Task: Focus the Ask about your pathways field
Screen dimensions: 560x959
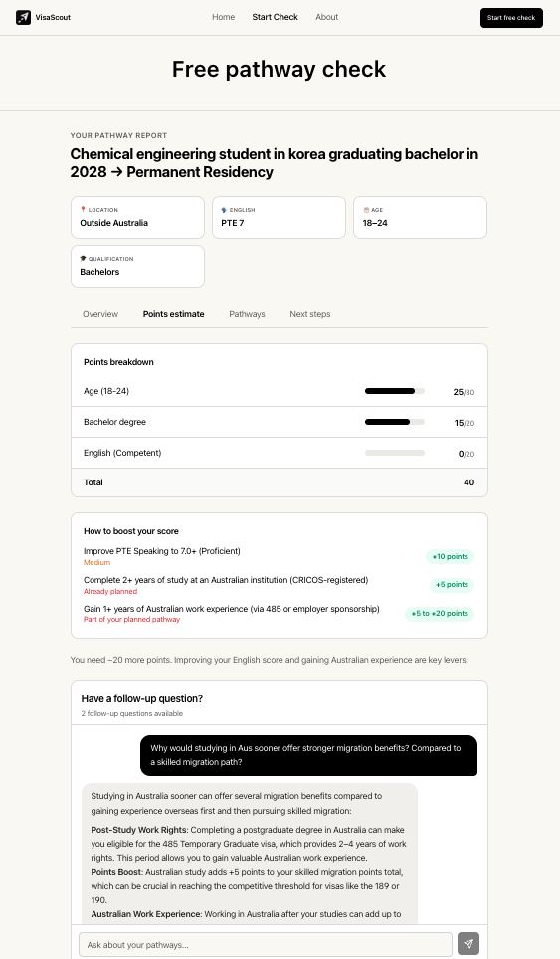Action: [x=266, y=944]
